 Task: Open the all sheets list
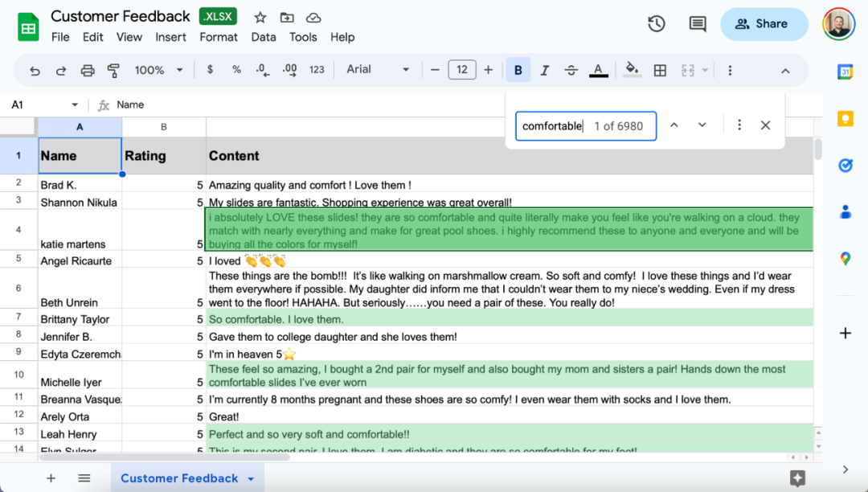84,478
